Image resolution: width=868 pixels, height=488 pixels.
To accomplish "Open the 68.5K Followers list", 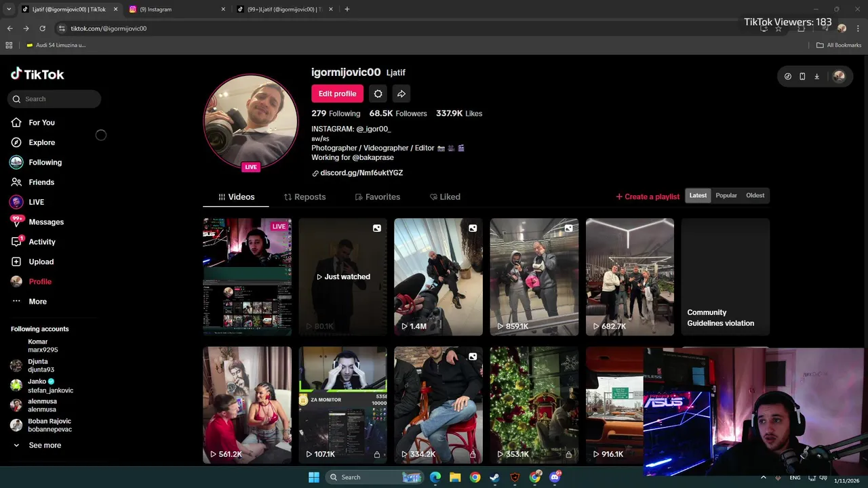I will pyautogui.click(x=398, y=114).
